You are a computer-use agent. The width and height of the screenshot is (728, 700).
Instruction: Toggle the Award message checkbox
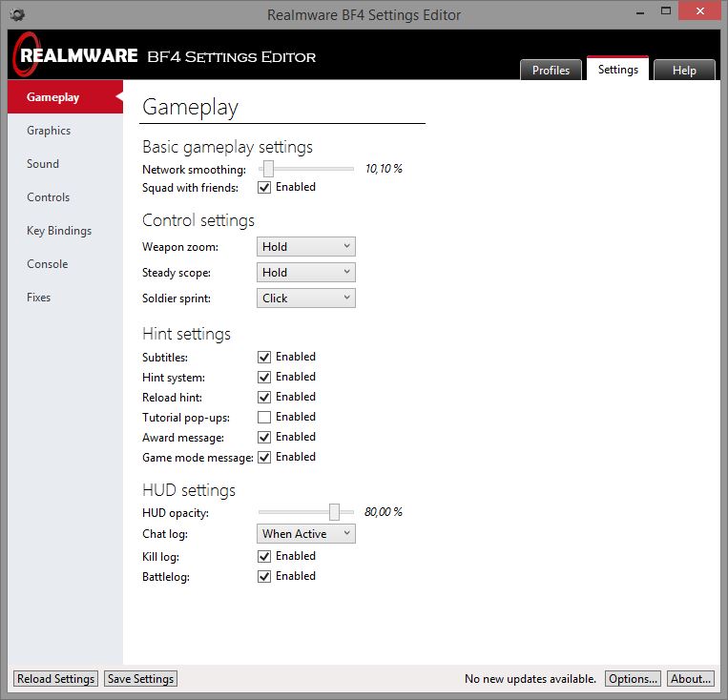tap(264, 437)
